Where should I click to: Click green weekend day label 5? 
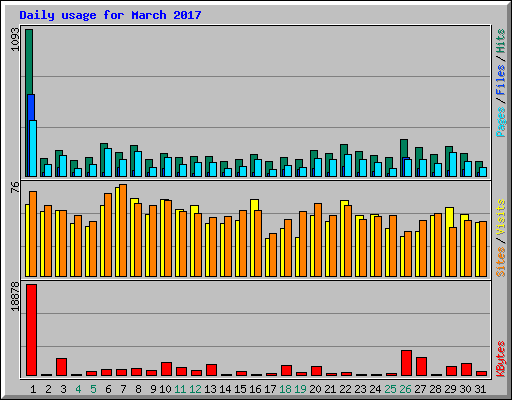(x=93, y=389)
